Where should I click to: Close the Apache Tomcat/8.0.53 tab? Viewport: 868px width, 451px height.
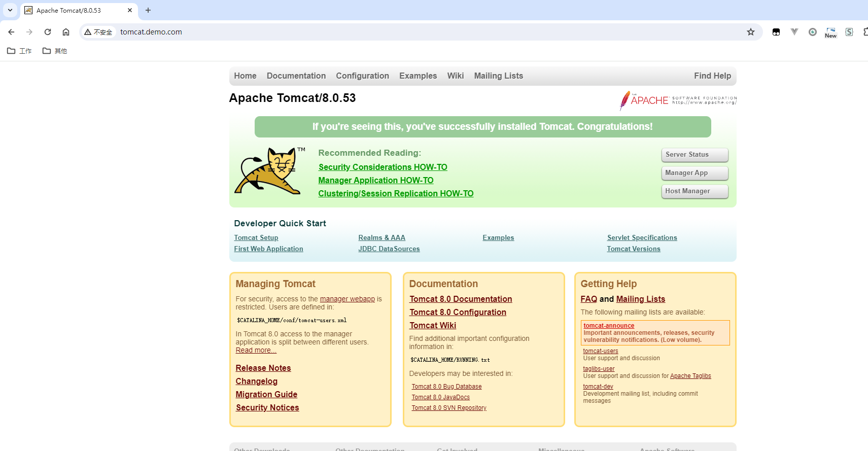pos(130,10)
